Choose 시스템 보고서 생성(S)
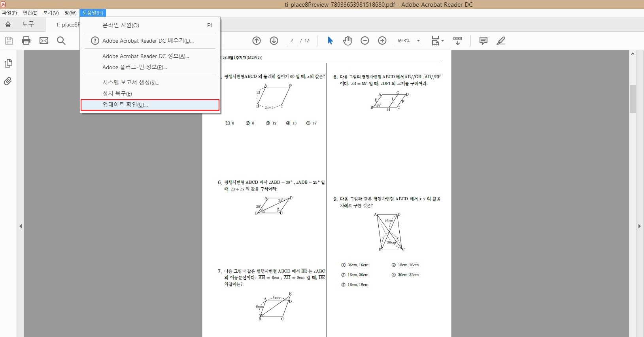 150,82
